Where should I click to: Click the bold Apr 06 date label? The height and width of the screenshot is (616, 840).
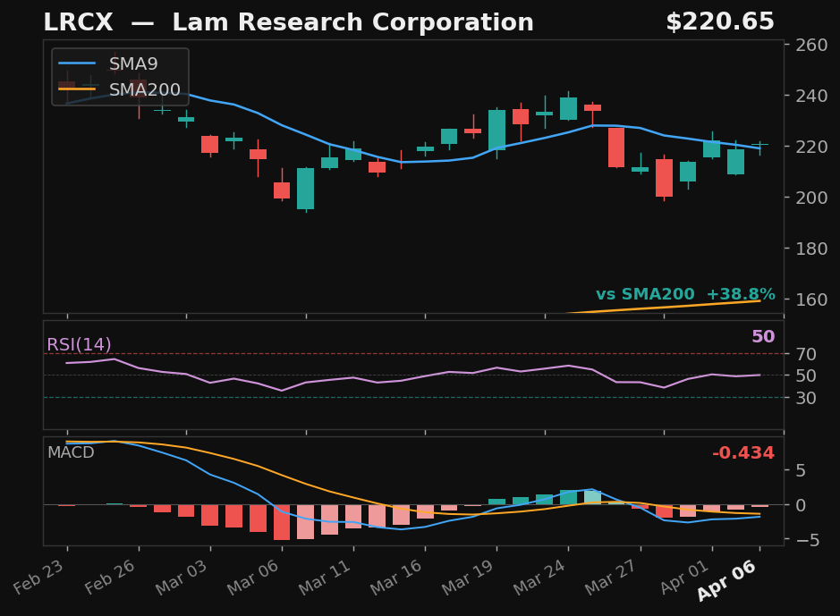[x=727, y=580]
